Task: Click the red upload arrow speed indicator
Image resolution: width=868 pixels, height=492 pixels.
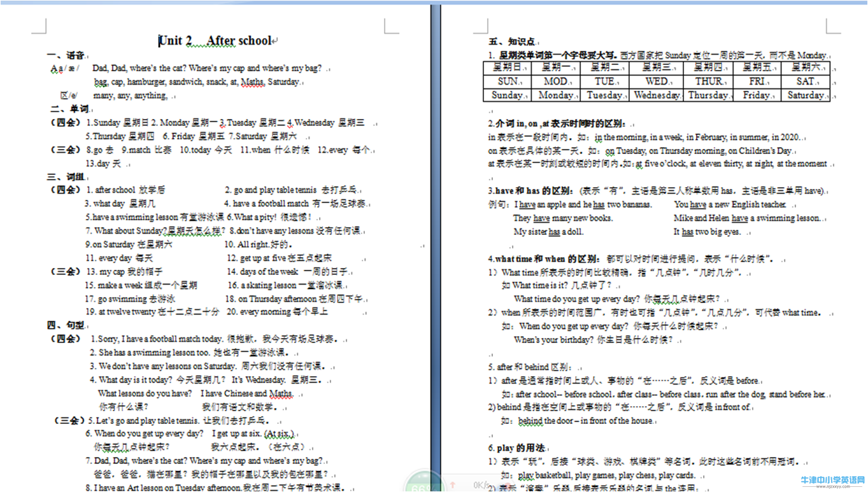Action: click(x=453, y=485)
